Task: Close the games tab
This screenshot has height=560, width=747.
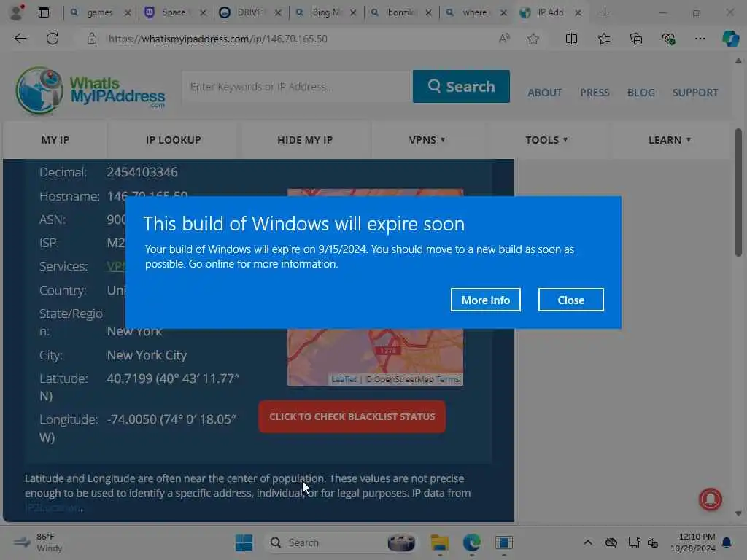Action: 128,13
